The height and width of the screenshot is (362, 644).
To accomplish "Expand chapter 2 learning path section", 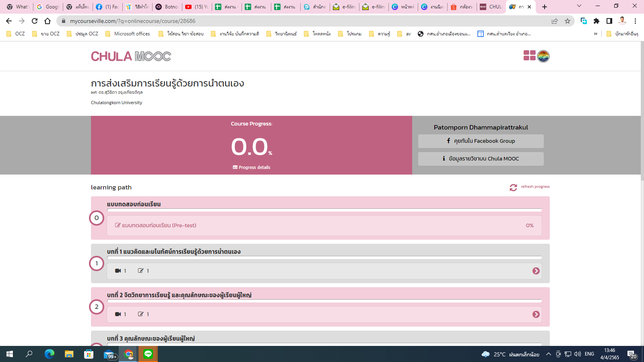I will pos(324,315).
